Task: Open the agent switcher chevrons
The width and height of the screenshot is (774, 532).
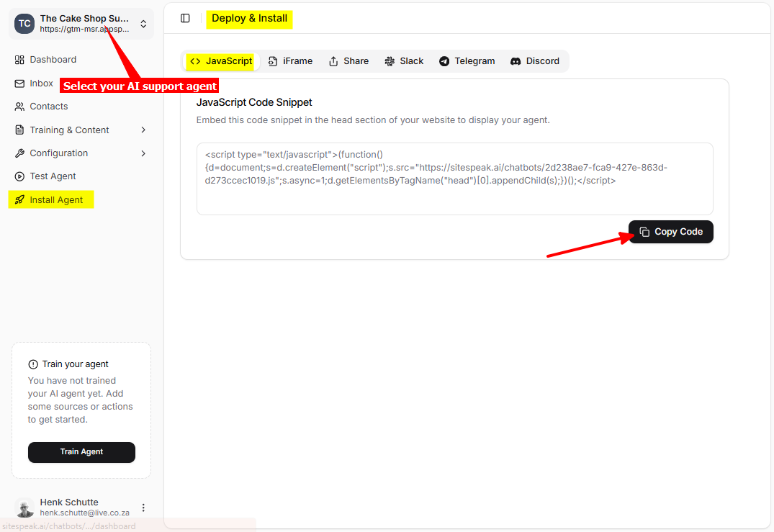Action: (143, 24)
